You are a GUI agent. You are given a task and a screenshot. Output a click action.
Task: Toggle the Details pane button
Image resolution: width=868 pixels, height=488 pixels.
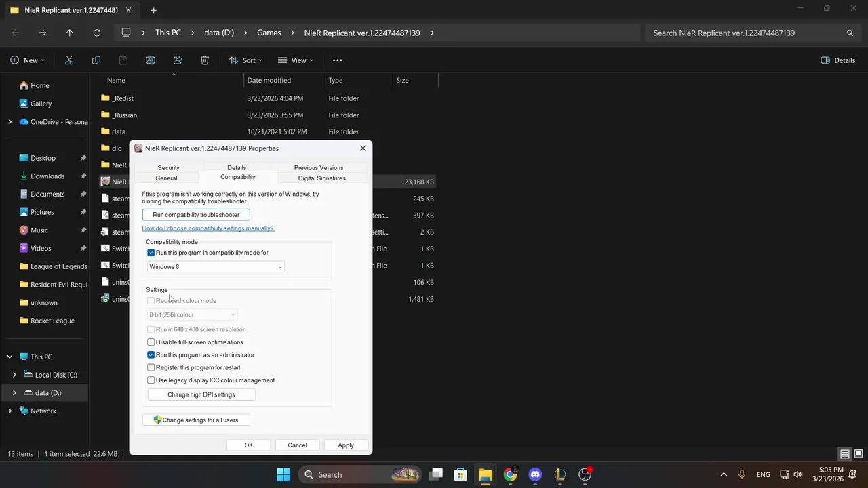(x=838, y=60)
